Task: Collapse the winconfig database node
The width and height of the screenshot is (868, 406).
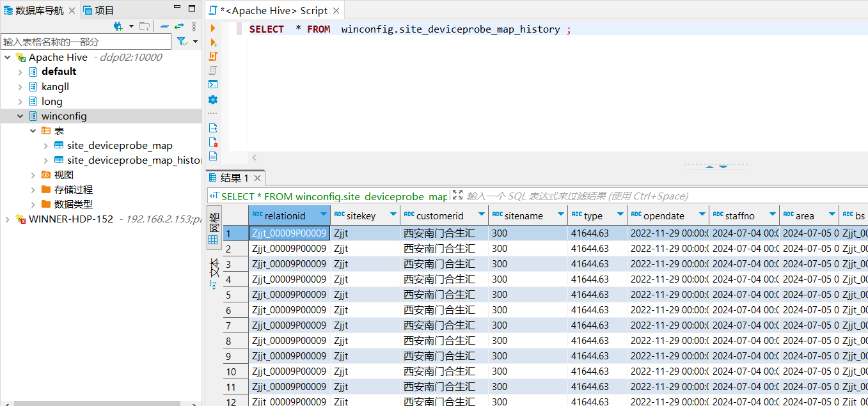Action: (20, 116)
